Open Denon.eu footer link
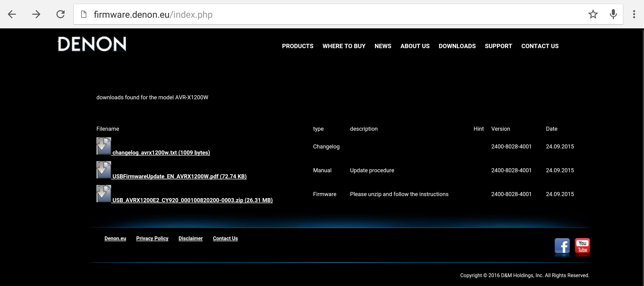This screenshot has width=644, height=286. 115,238
